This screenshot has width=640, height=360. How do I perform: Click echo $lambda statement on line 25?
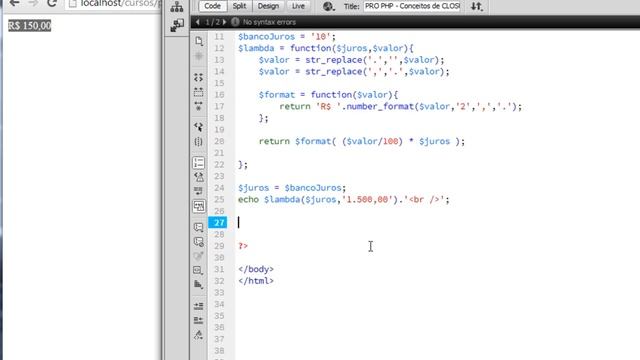coord(344,200)
